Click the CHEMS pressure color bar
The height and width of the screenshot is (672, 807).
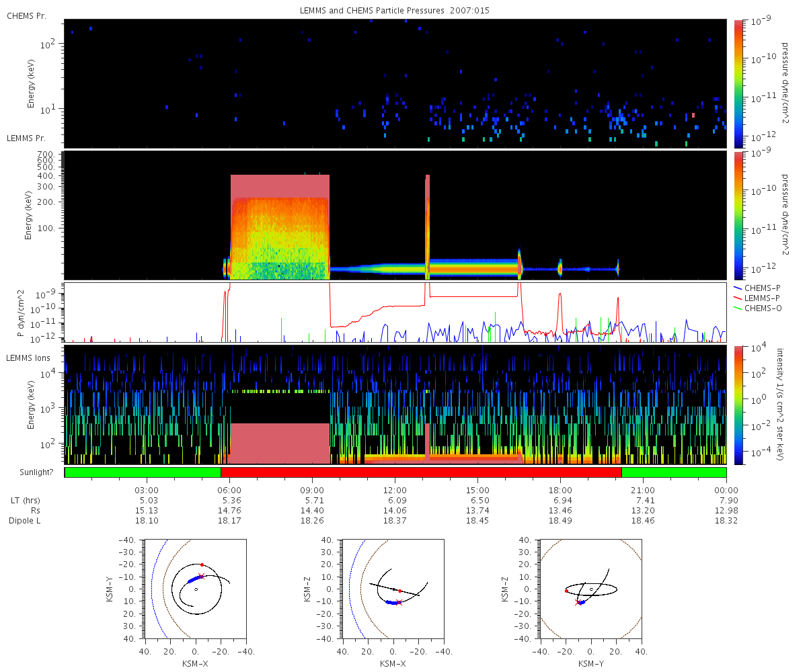coord(738,83)
